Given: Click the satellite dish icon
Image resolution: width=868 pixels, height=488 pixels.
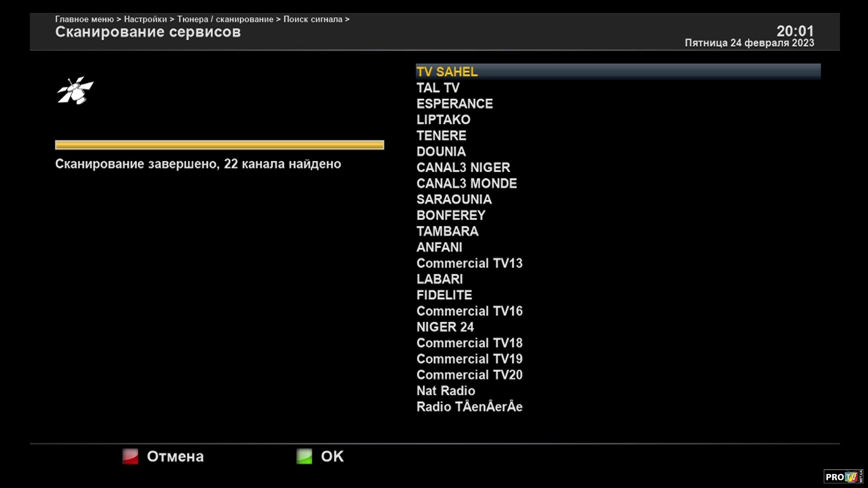Looking at the screenshot, I should (75, 90).
